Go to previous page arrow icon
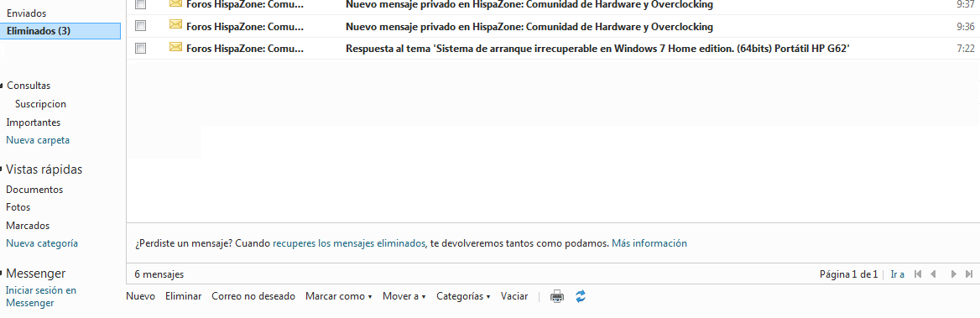 [x=933, y=274]
